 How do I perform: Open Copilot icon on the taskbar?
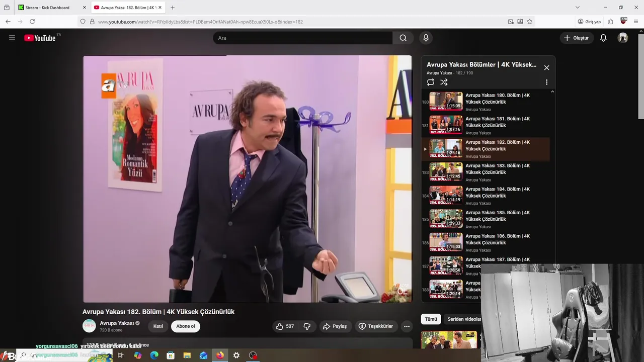[x=138, y=355]
